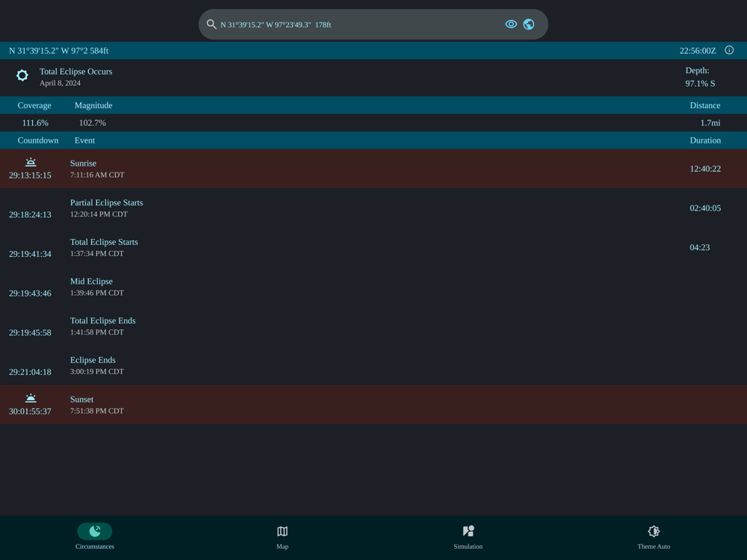The image size is (747, 560).
Task: Click the sunrise icon in Sunrise row
Action: pyautogui.click(x=31, y=162)
